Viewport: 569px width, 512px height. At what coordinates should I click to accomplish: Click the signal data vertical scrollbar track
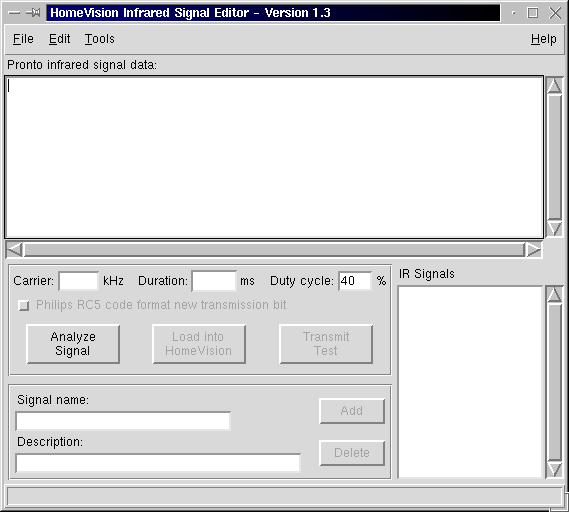click(x=554, y=157)
